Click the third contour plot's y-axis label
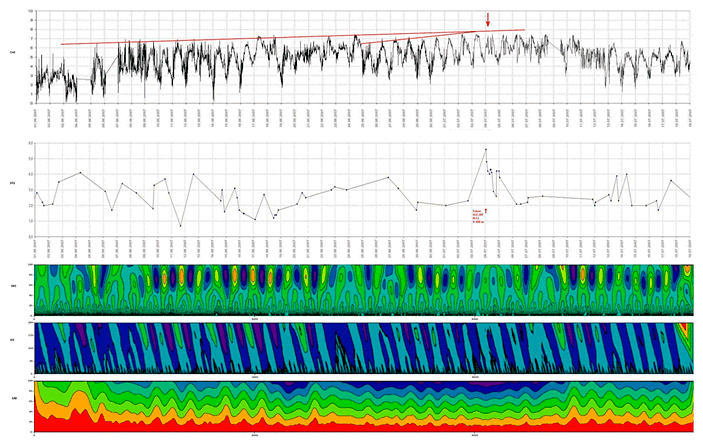703x442 pixels. [12, 285]
